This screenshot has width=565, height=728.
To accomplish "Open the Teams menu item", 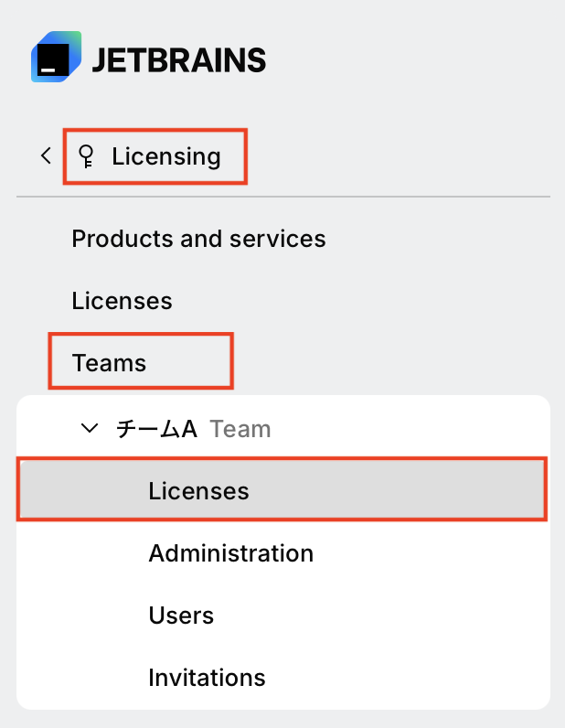I will click(x=109, y=362).
